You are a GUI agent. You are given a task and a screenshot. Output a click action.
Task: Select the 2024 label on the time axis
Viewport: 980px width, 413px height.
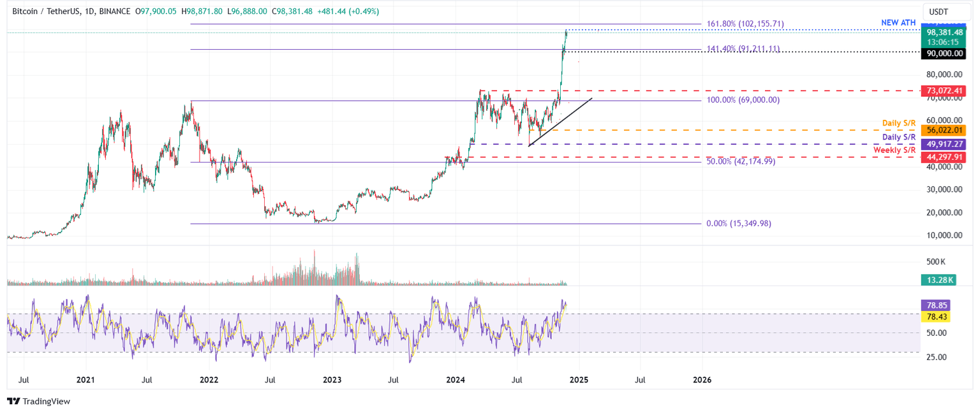(x=454, y=379)
